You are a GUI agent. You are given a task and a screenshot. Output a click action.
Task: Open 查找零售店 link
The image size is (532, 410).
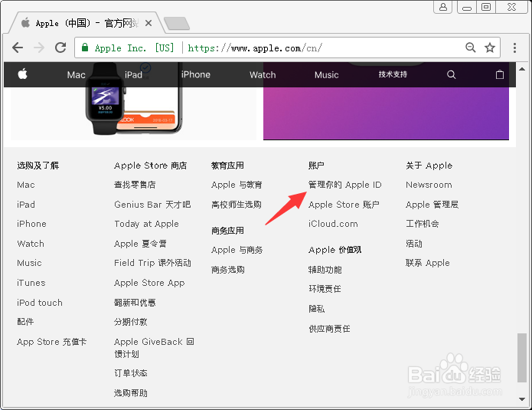(135, 185)
